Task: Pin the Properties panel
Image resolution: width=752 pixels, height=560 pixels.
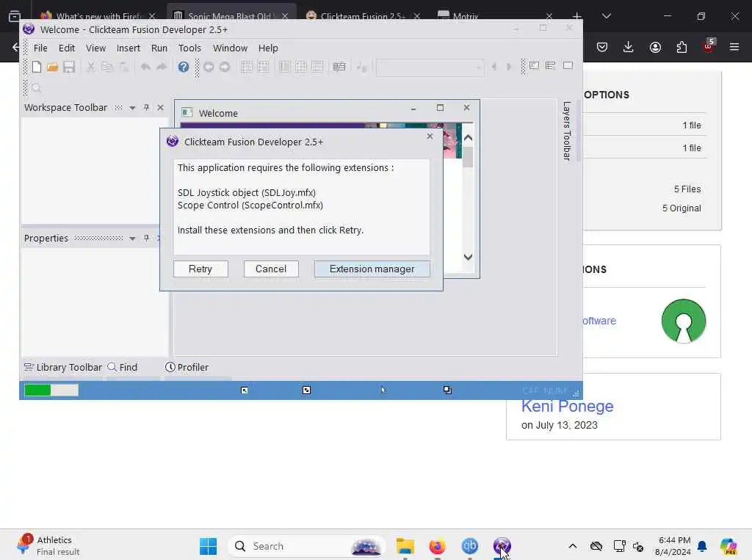Action: [146, 238]
